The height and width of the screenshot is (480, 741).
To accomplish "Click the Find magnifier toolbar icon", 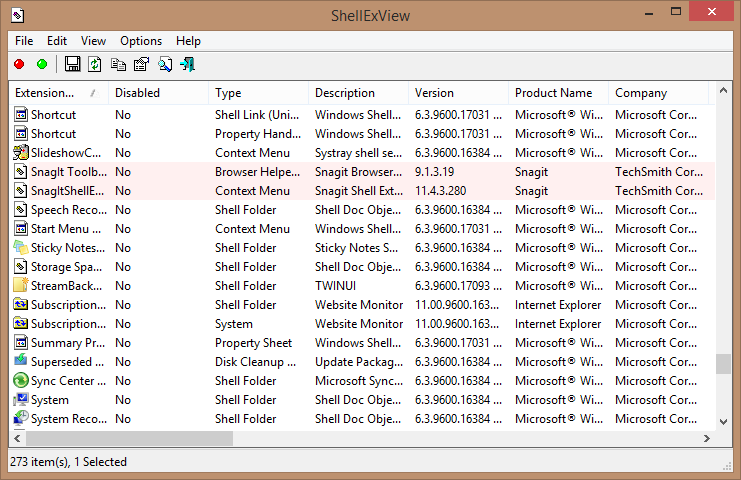I will 165,64.
